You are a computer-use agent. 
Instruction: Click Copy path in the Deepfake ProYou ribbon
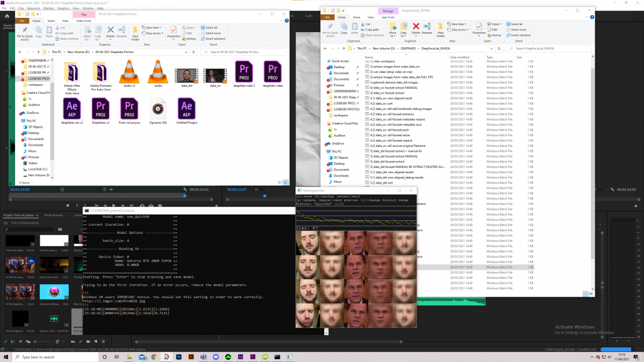click(63, 33)
